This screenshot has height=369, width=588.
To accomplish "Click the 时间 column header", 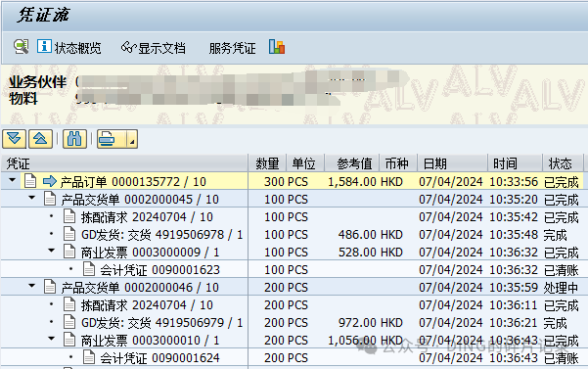I will tap(515, 163).
